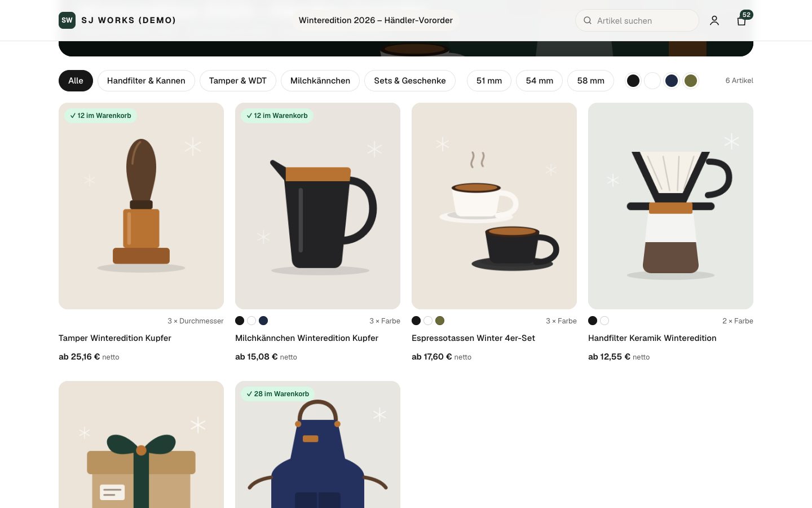This screenshot has width=812, height=508.
Task: Open the Espressotassen Winter 4er-Set image
Action: click(494, 206)
